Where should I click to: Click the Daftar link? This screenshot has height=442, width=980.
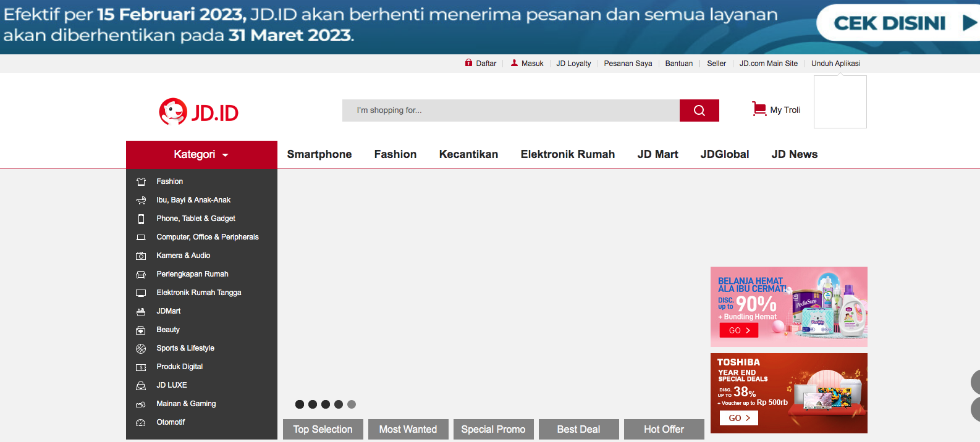tap(486, 64)
